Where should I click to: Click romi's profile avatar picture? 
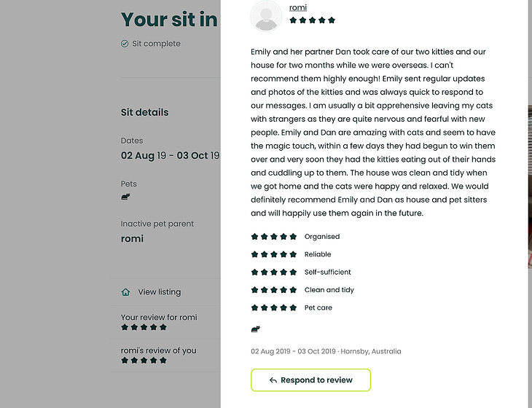tap(266, 15)
